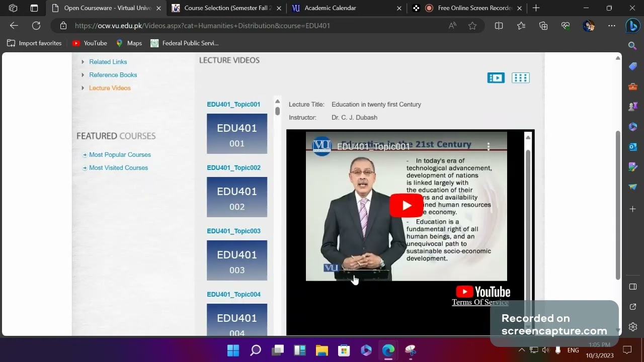644x362 pixels.
Task: Open the Terms Of Service link
Action: pos(480,302)
